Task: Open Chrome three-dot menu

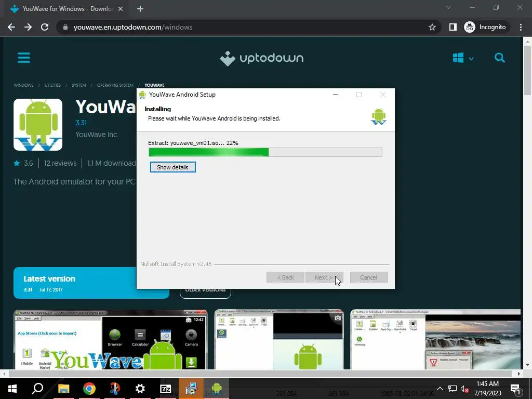Action: [x=521, y=27]
